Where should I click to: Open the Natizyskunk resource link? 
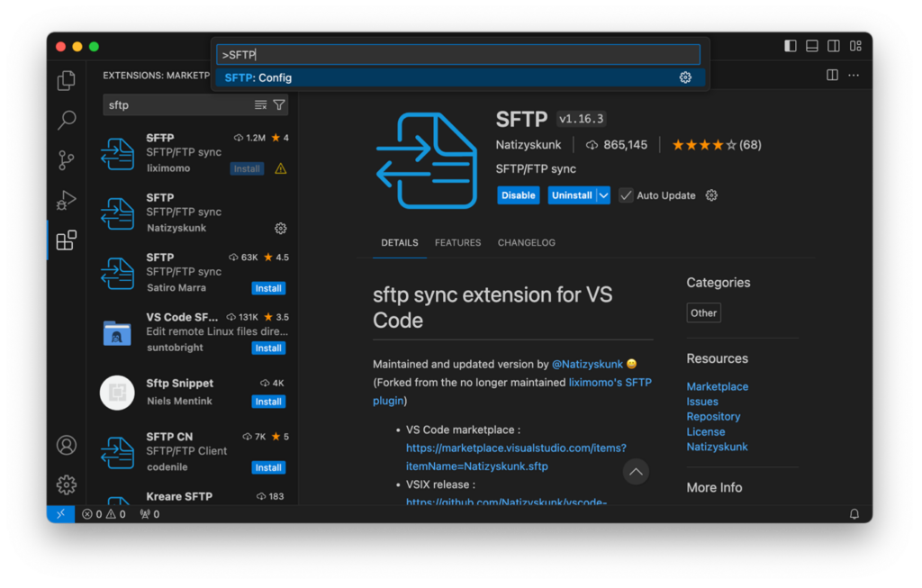click(x=717, y=447)
